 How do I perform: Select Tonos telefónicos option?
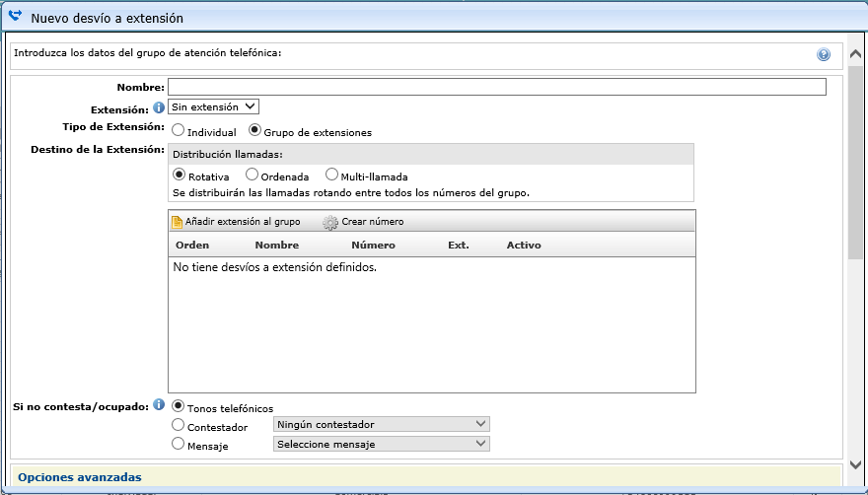178,406
